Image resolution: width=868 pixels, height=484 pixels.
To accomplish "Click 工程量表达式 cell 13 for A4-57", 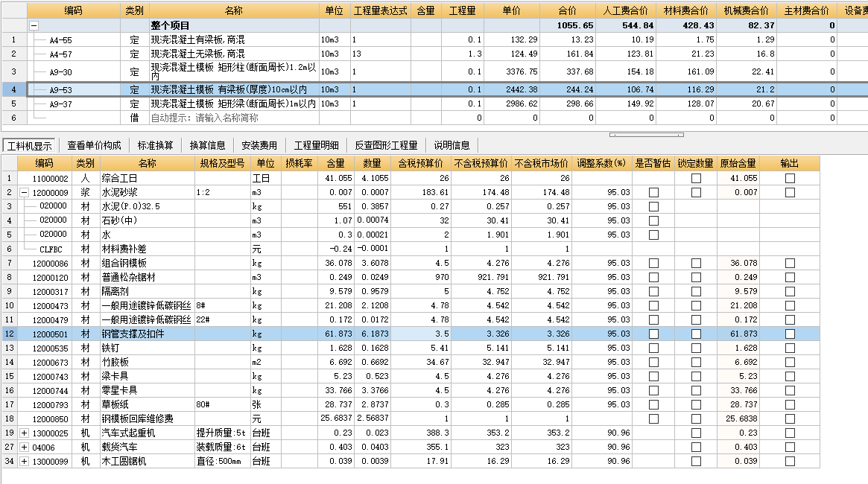I will coord(380,54).
